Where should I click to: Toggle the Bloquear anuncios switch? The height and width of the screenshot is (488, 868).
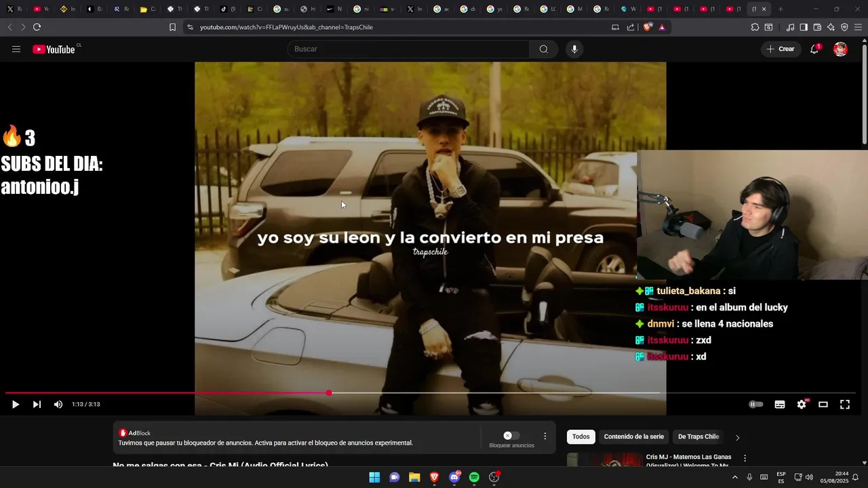(511, 436)
